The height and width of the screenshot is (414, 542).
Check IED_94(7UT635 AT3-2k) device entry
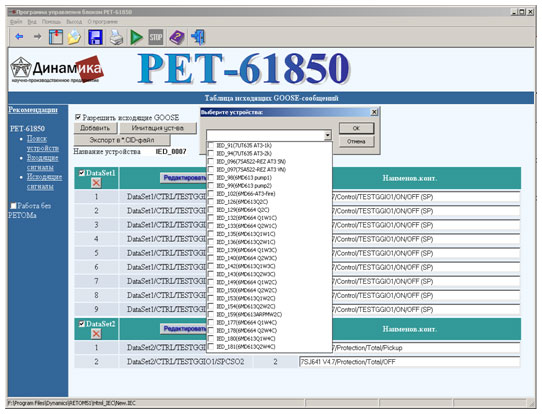pos(211,153)
